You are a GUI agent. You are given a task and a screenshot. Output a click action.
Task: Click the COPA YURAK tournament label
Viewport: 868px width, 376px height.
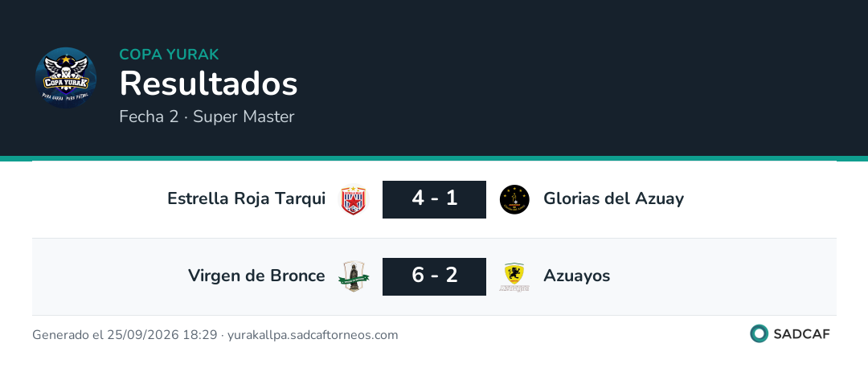tap(169, 55)
